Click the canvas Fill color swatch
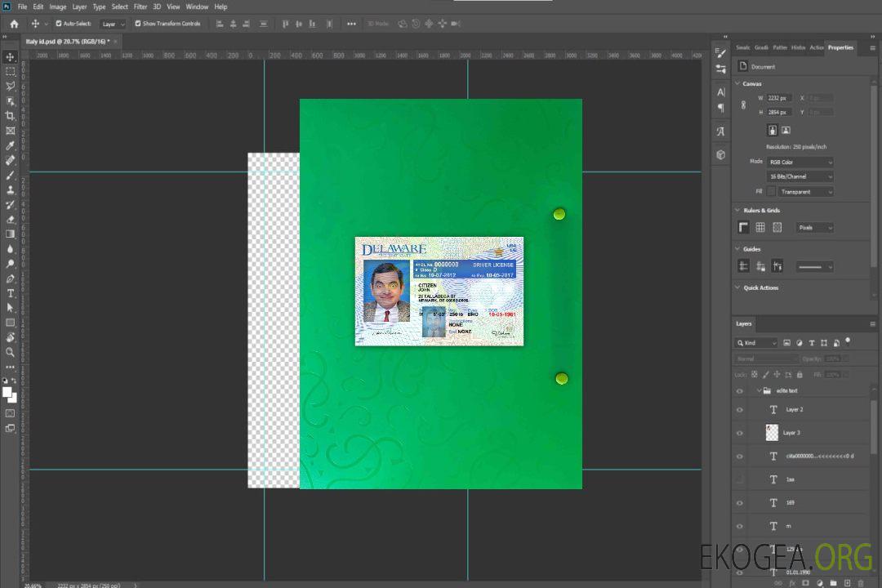 [x=771, y=192]
